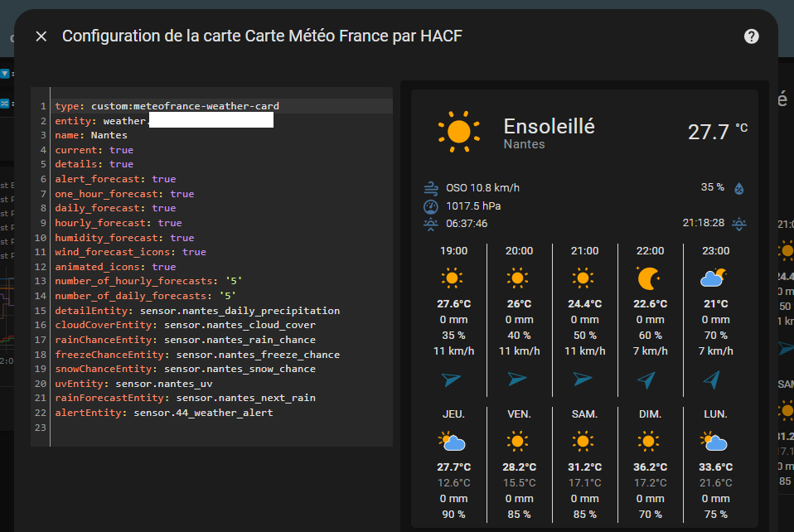The image size is (794, 532).
Task: Click the 21:18:28 sunset time
Action: 704,223
